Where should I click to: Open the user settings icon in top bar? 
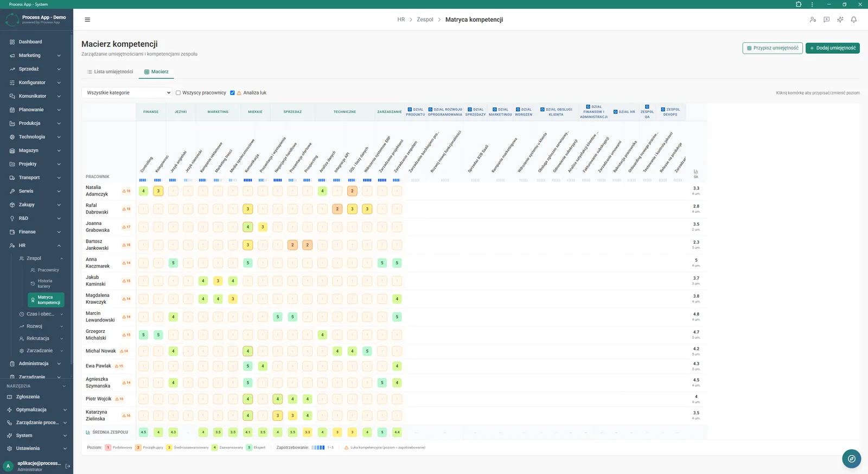tap(813, 20)
